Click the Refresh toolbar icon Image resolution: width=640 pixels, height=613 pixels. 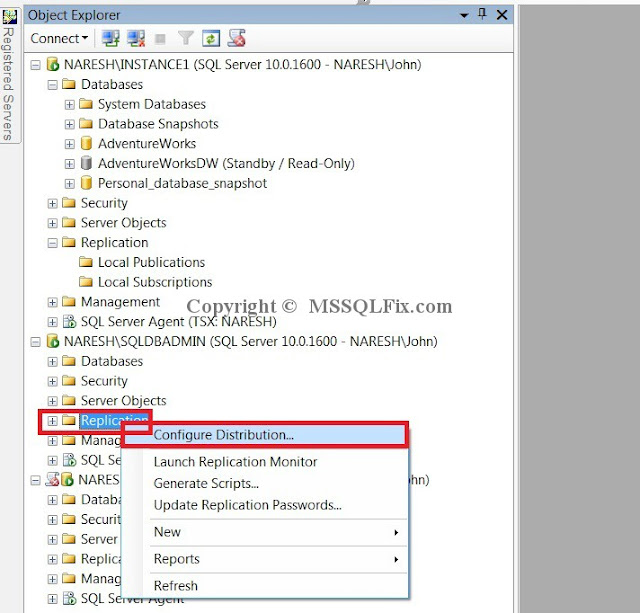point(211,39)
